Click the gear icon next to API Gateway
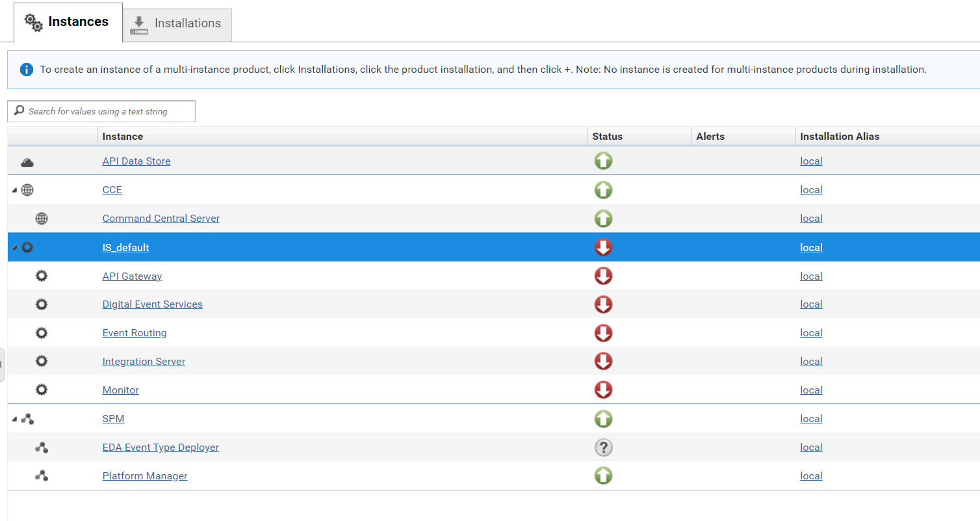This screenshot has height=521, width=980. (42, 276)
